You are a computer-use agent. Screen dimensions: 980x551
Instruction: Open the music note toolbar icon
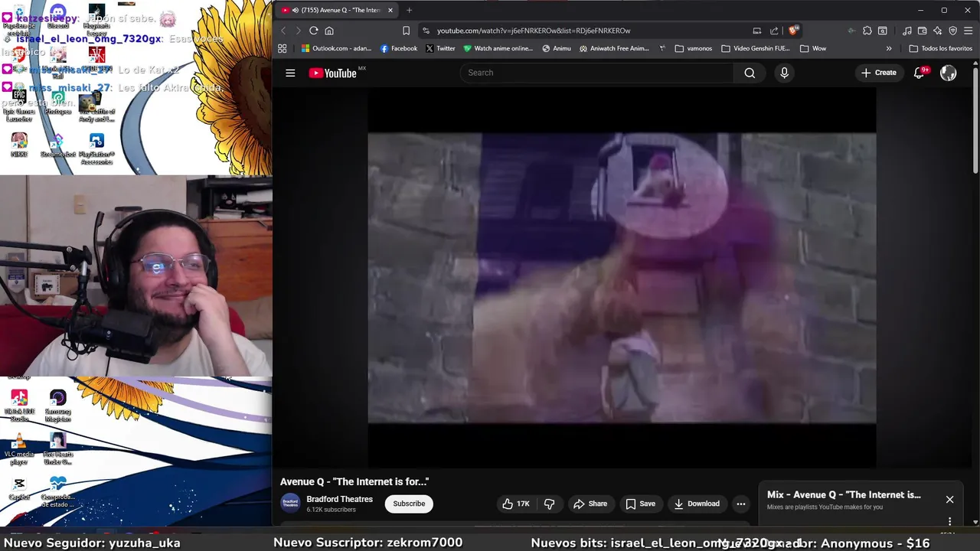[x=907, y=31]
